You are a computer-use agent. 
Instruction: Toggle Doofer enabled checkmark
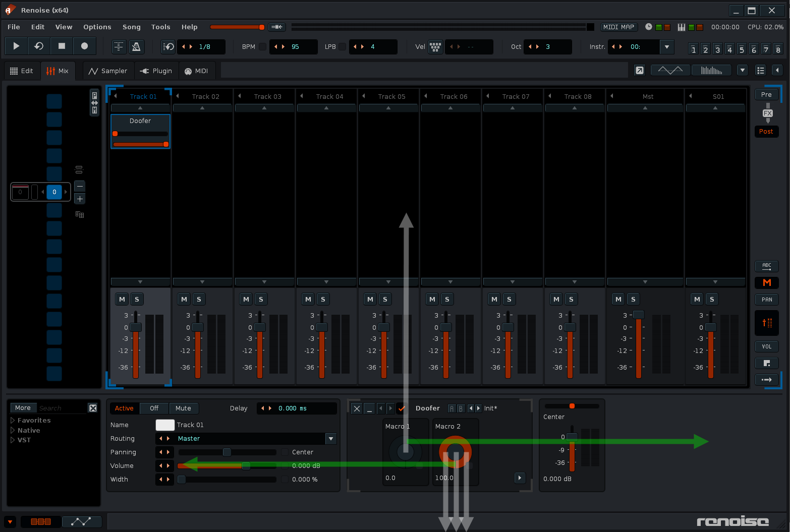[402, 408]
